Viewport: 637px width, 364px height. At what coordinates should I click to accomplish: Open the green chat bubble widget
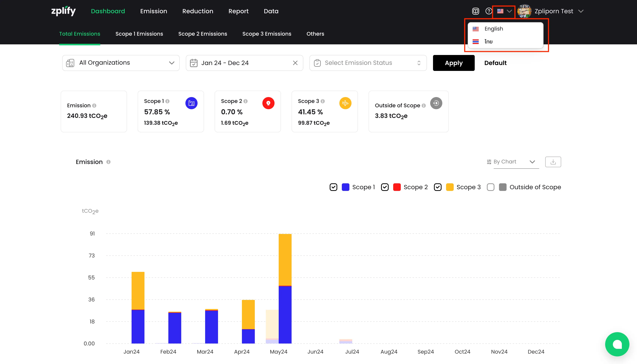click(617, 344)
